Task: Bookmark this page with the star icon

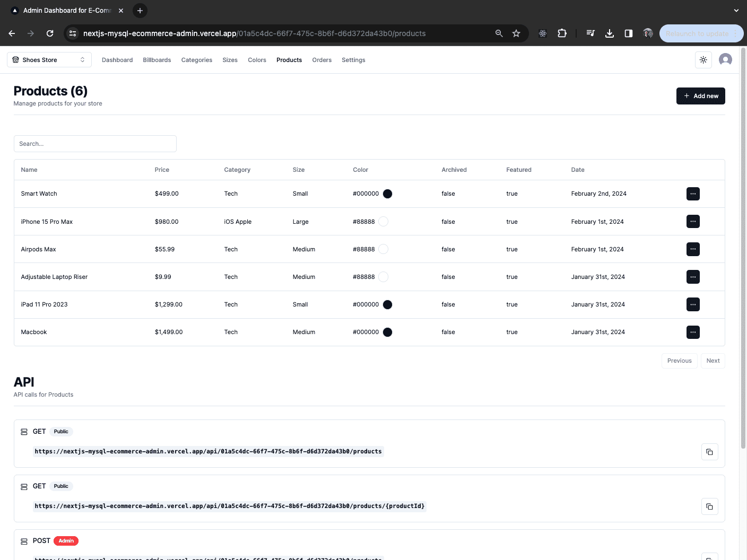Action: click(x=516, y=33)
